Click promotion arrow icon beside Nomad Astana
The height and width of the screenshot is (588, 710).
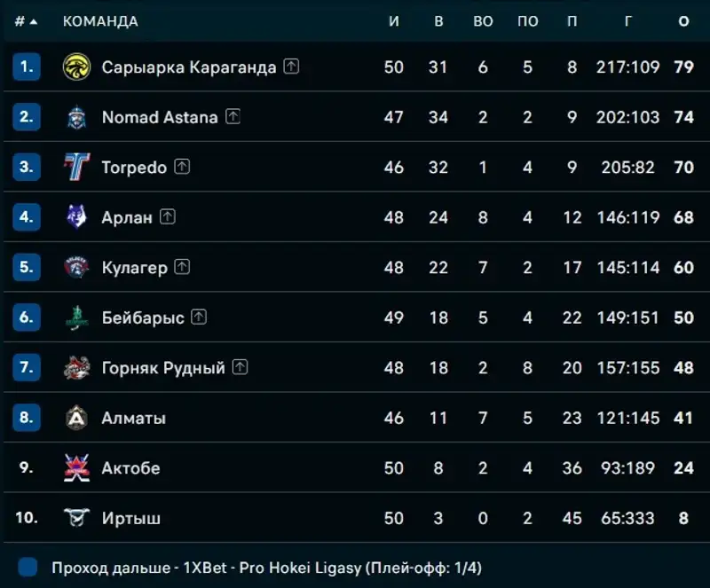pyautogui.click(x=233, y=116)
